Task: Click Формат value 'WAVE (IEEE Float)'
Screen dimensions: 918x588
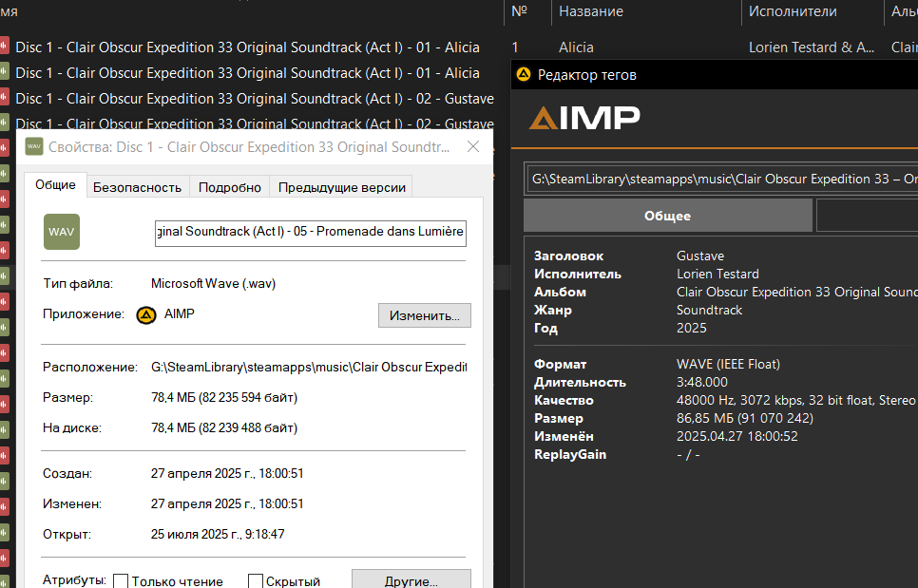Action: [728, 364]
